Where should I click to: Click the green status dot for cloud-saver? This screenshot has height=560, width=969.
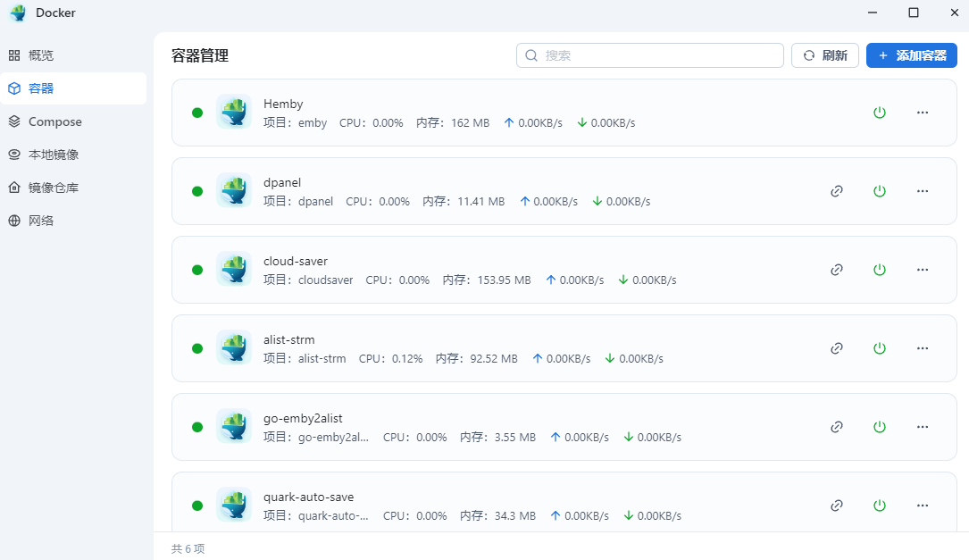click(197, 270)
